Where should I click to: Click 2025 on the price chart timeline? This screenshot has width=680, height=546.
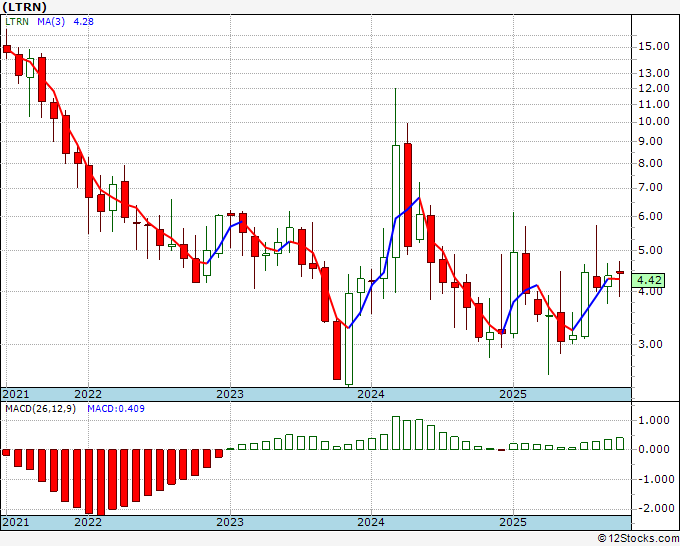(x=513, y=394)
